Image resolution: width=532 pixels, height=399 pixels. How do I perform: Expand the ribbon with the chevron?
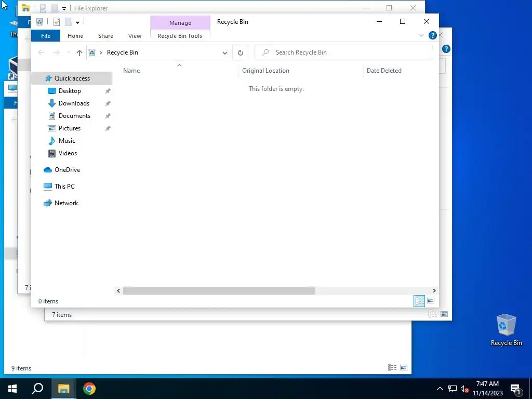(x=421, y=35)
